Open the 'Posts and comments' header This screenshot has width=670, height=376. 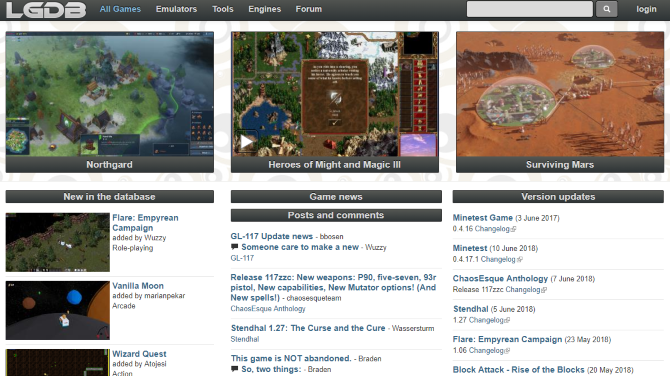point(336,215)
